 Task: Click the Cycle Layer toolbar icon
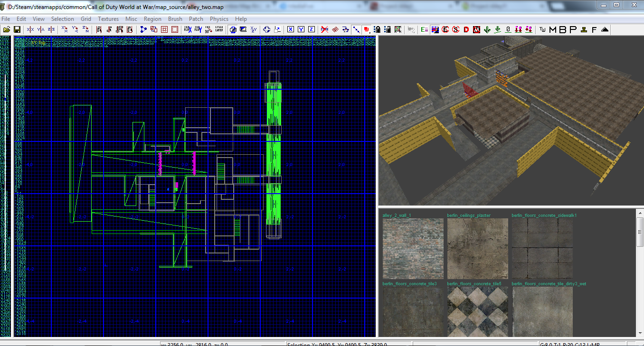click(218, 29)
